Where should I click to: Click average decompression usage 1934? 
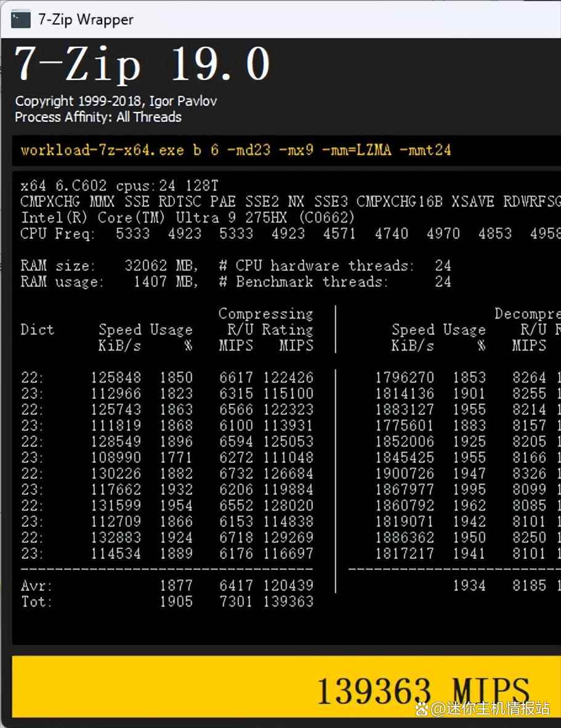click(469, 585)
